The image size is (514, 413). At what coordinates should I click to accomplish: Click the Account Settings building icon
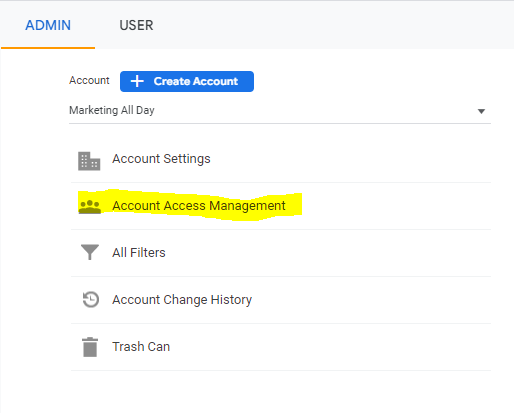pyautogui.click(x=89, y=161)
